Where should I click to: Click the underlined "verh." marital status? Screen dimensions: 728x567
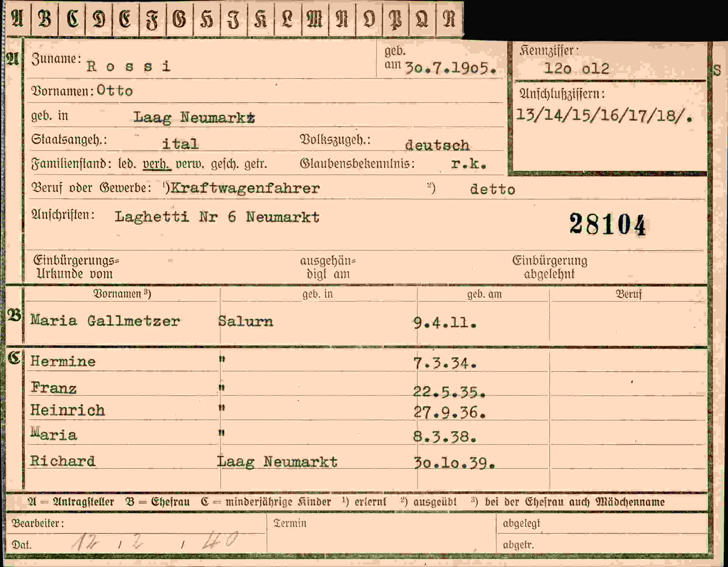(x=157, y=164)
